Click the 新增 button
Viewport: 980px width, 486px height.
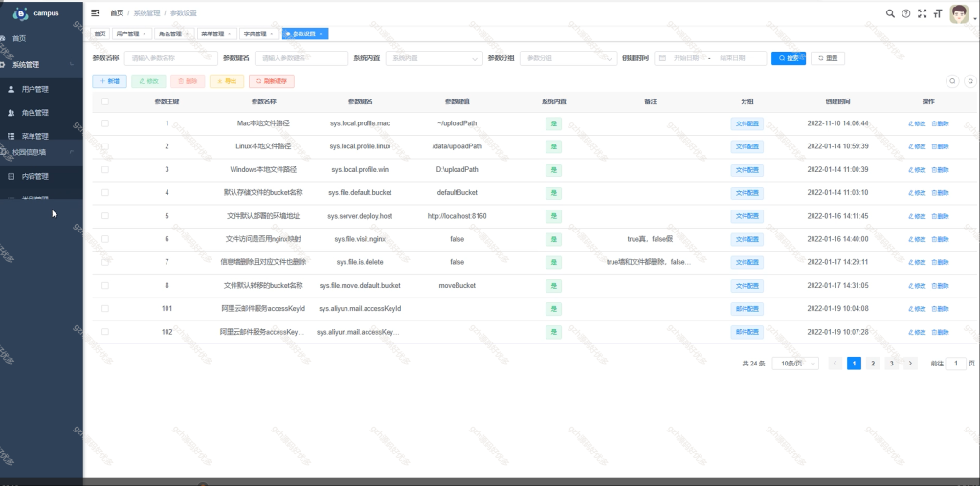(109, 81)
